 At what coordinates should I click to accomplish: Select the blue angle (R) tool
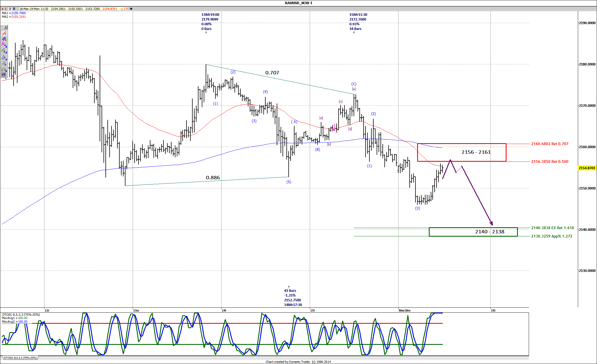point(4,57)
